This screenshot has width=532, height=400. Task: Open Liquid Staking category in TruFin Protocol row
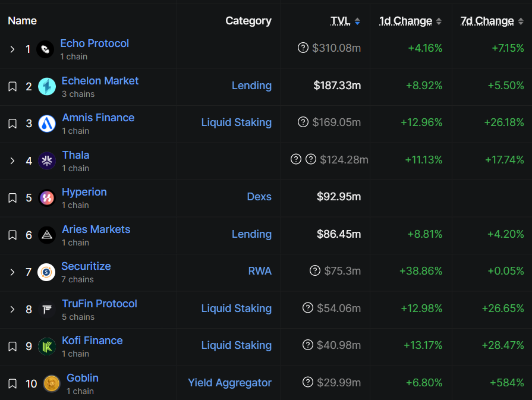(237, 308)
